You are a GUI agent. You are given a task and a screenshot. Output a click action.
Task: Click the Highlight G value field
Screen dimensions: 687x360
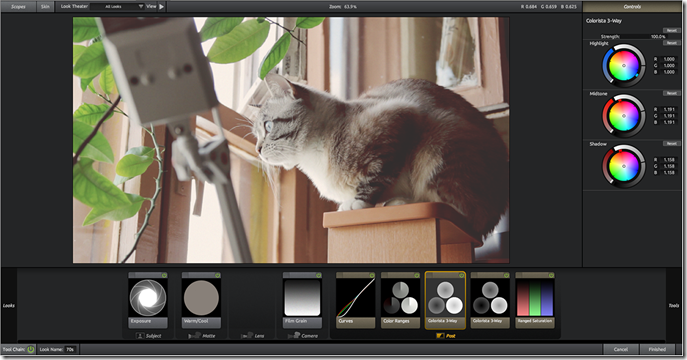[669, 66]
